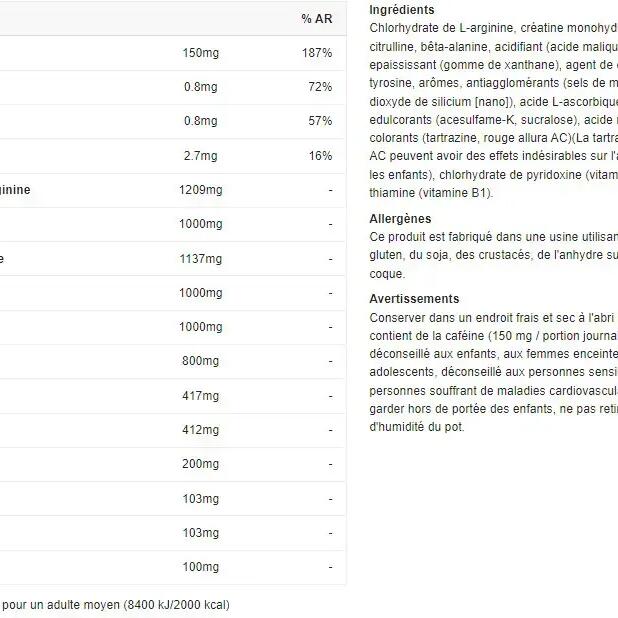The image size is (618, 618).
Task: Click the 200mg table cell
Action: coord(202,465)
